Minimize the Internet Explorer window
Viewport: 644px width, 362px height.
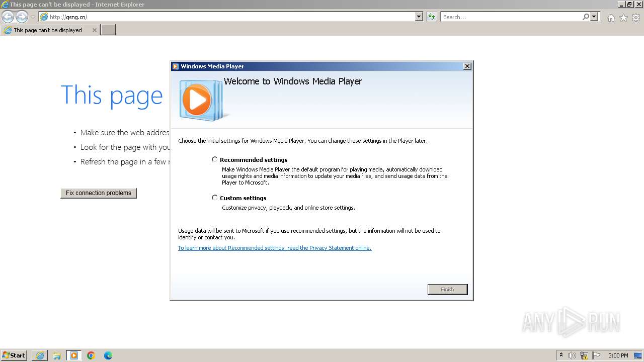[621, 5]
